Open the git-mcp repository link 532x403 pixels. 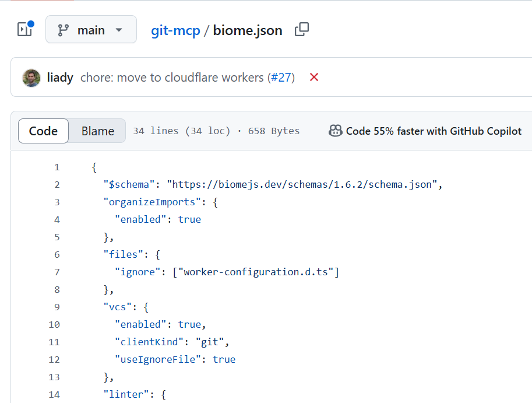pos(176,30)
